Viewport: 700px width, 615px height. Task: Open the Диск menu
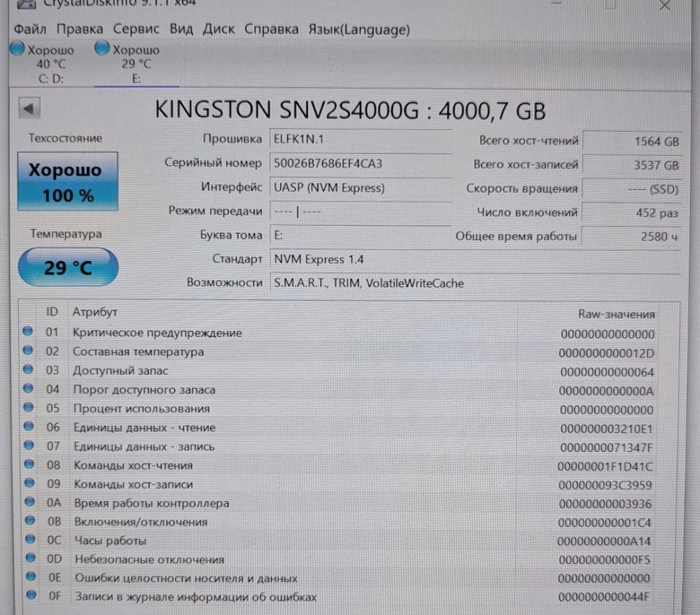point(219,29)
